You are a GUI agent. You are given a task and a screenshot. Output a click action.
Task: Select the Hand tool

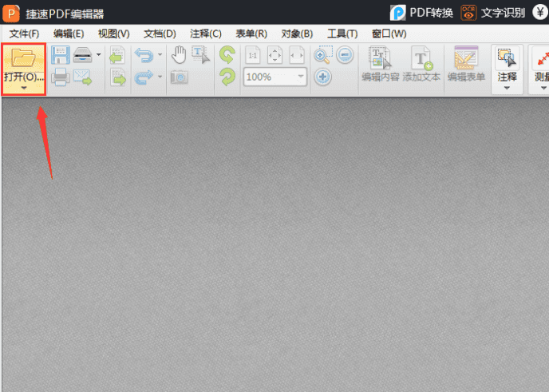179,55
